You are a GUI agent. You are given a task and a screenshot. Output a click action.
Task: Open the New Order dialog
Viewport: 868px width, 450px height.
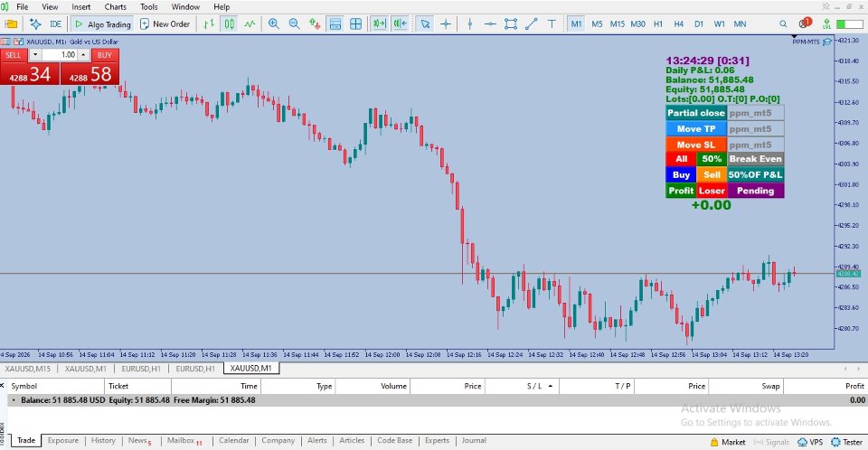165,23
